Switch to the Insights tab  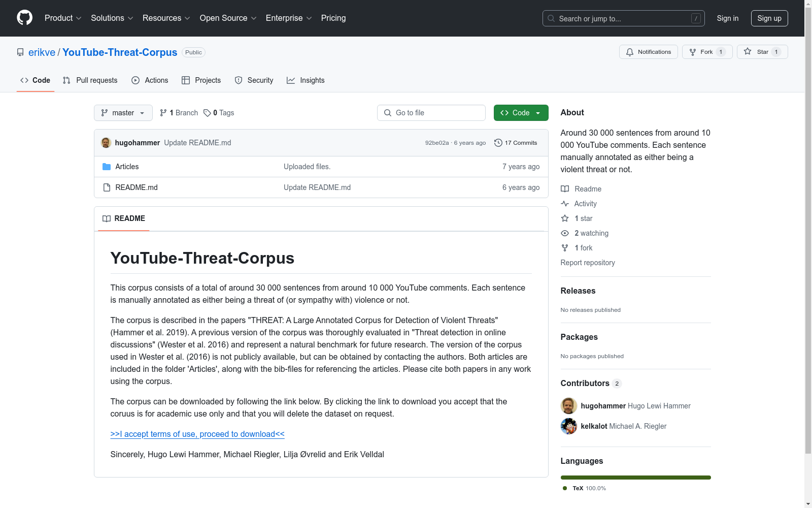pos(306,80)
